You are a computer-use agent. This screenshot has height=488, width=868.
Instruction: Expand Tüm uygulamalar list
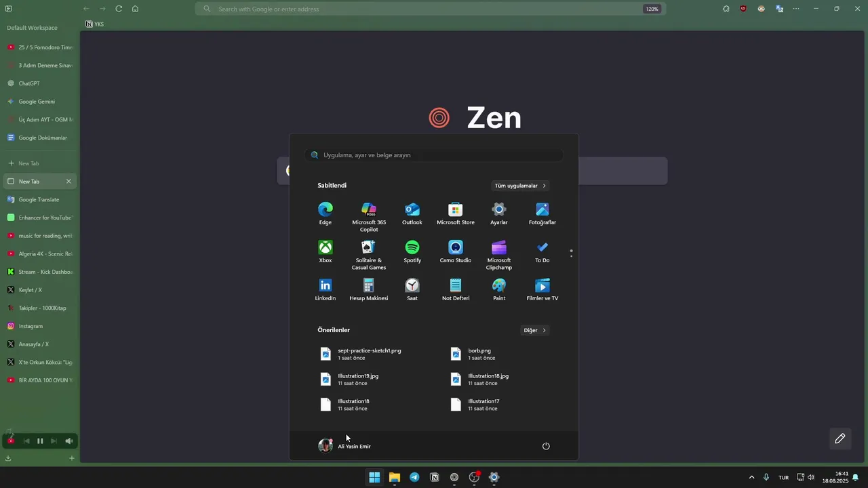520,186
